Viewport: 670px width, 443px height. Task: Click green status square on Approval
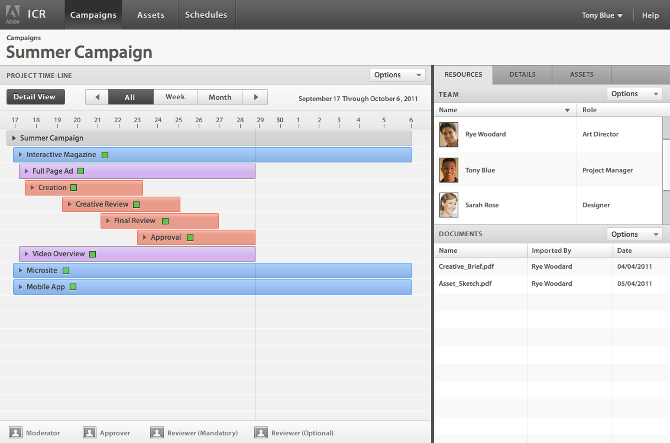click(190, 238)
